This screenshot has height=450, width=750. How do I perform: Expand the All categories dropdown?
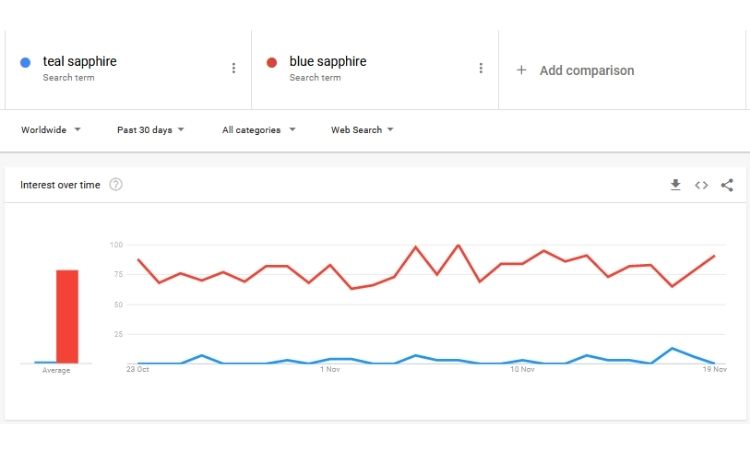click(x=258, y=130)
